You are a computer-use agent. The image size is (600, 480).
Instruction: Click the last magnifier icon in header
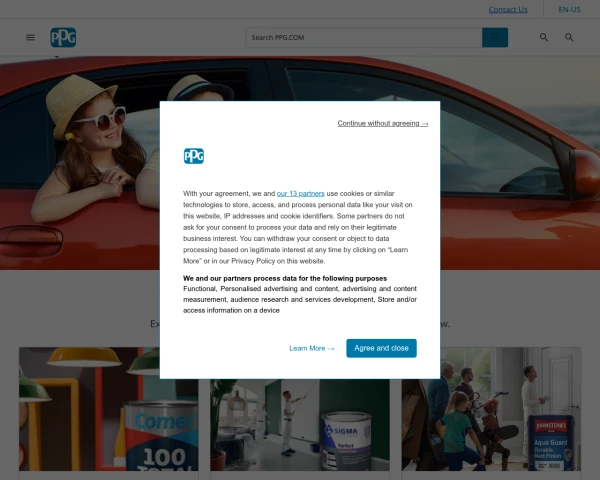pos(569,38)
